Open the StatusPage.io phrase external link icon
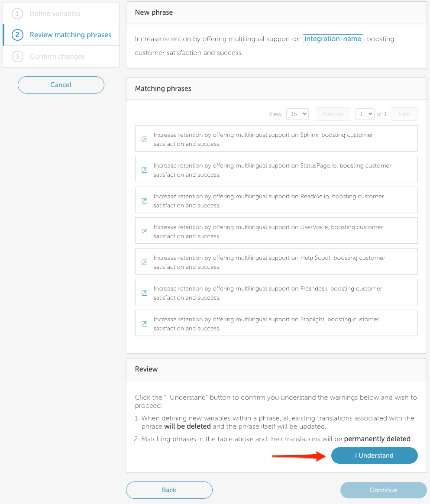This screenshot has width=430, height=504. pyautogui.click(x=145, y=170)
